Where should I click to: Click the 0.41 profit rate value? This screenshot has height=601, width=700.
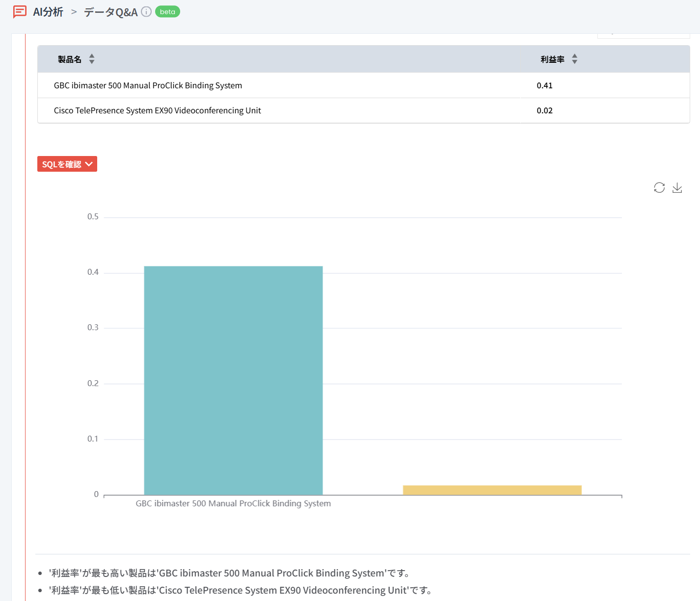coord(544,85)
